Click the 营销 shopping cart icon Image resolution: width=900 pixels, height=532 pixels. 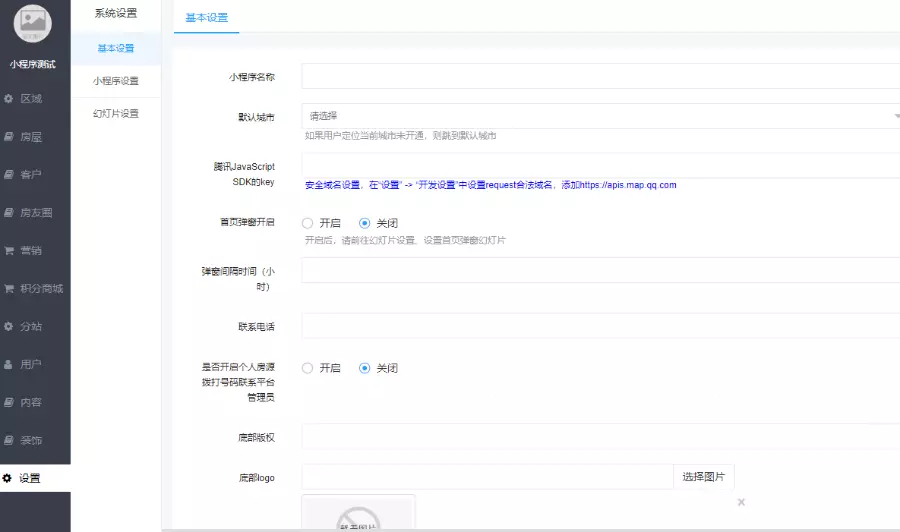9,251
